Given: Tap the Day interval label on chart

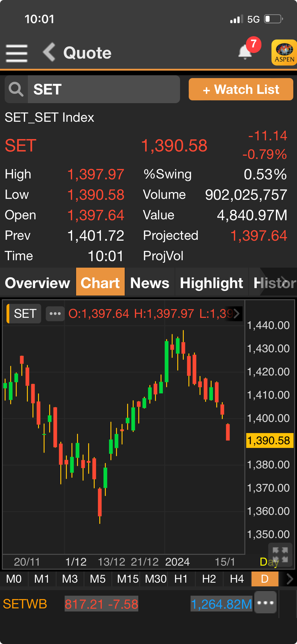Looking at the screenshot, I should click(x=269, y=562).
